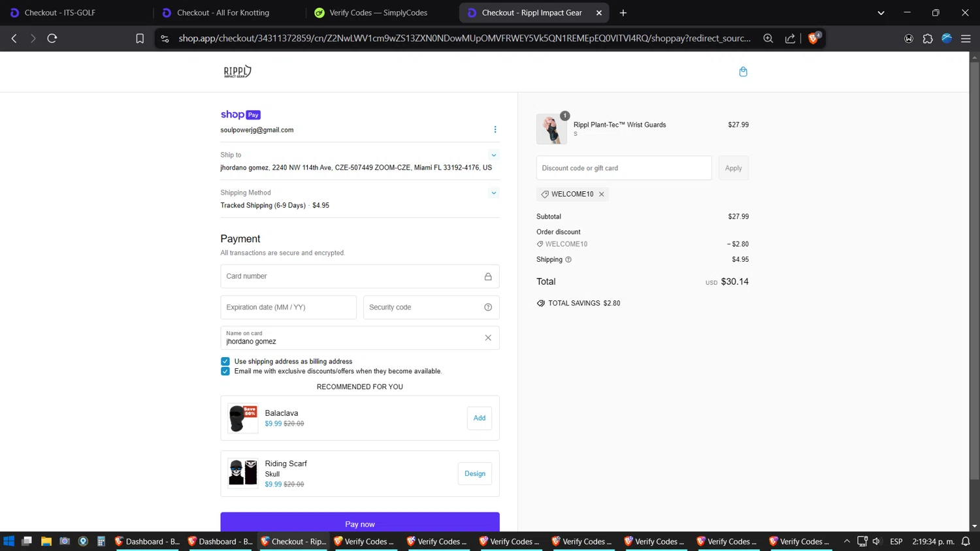The width and height of the screenshot is (980, 551).
Task: Open the browser extensions puzzle icon
Action: pyautogui.click(x=928, y=39)
